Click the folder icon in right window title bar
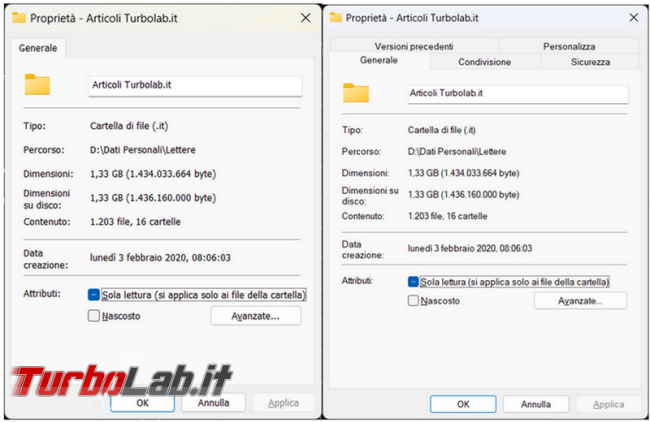This screenshot has height=422, width=650. 335,17
